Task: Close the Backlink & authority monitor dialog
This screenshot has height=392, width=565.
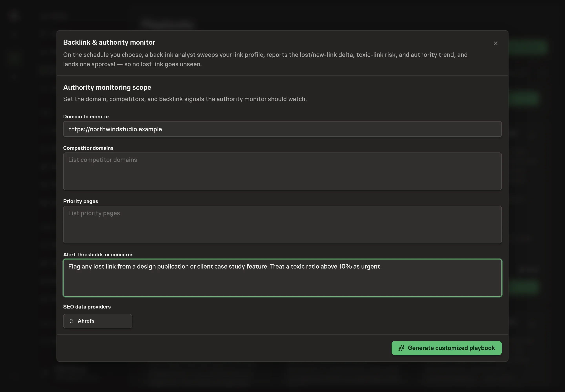Action: 495,43
